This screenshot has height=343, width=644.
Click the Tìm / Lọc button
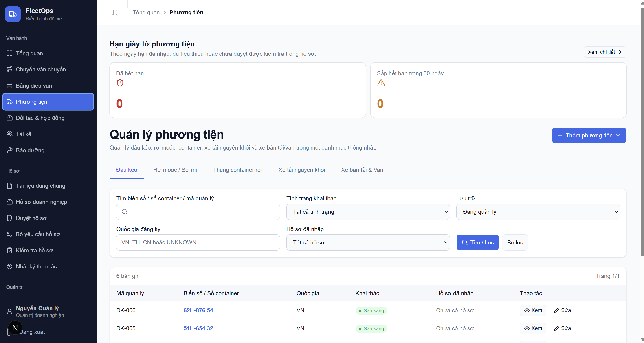(477, 242)
